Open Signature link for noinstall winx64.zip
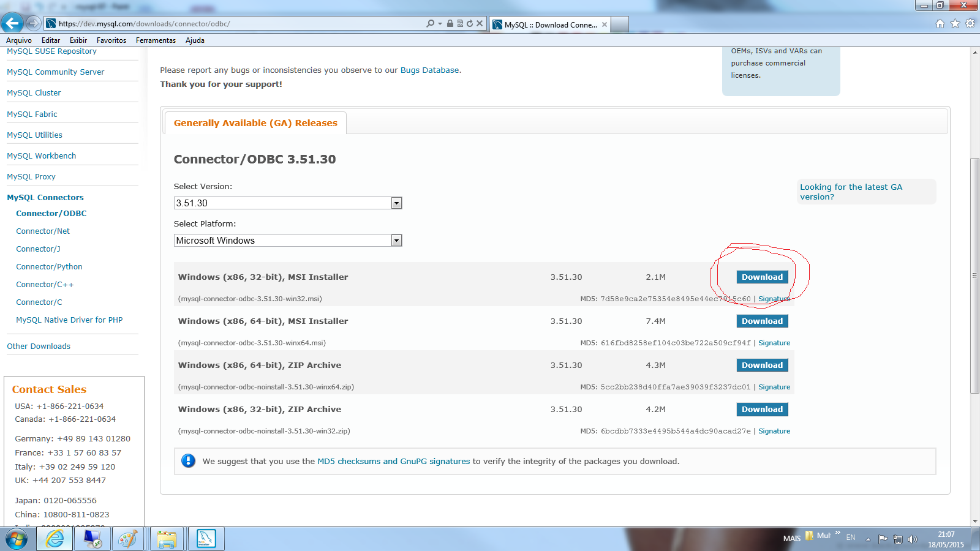The image size is (980, 551). (774, 387)
